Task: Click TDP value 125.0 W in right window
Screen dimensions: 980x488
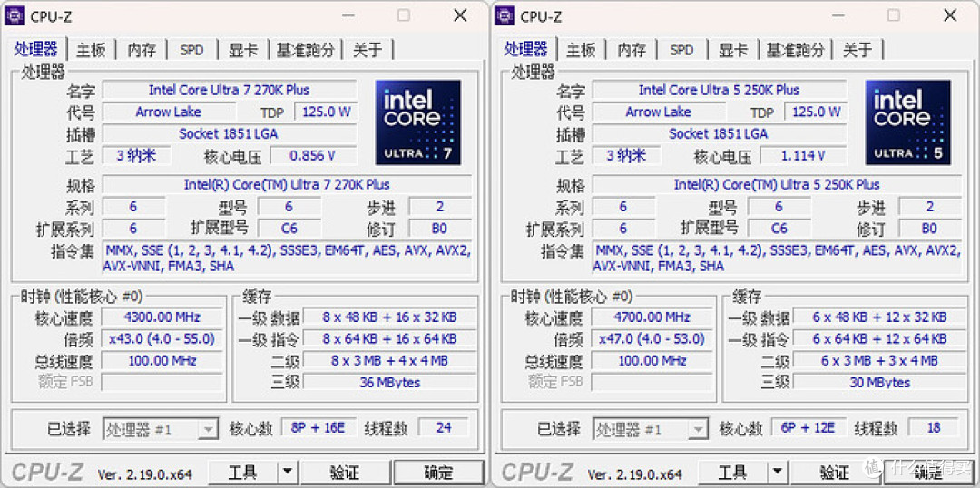Action: [817, 112]
